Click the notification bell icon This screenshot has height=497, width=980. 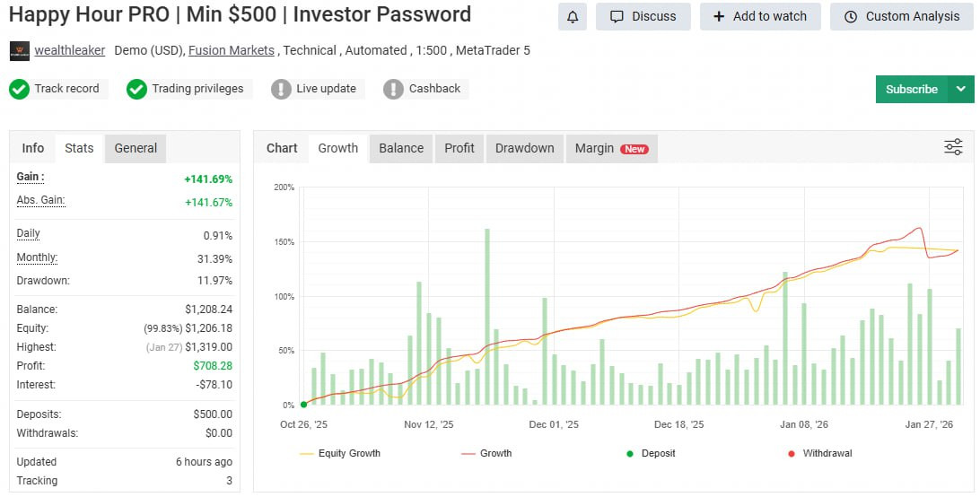pyautogui.click(x=573, y=16)
